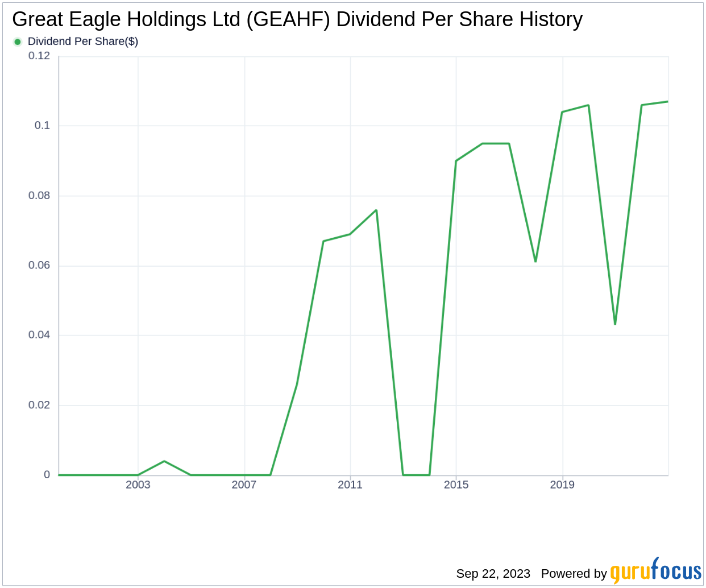
Task: Click the 0.04 y-axis value
Action: [x=39, y=335]
